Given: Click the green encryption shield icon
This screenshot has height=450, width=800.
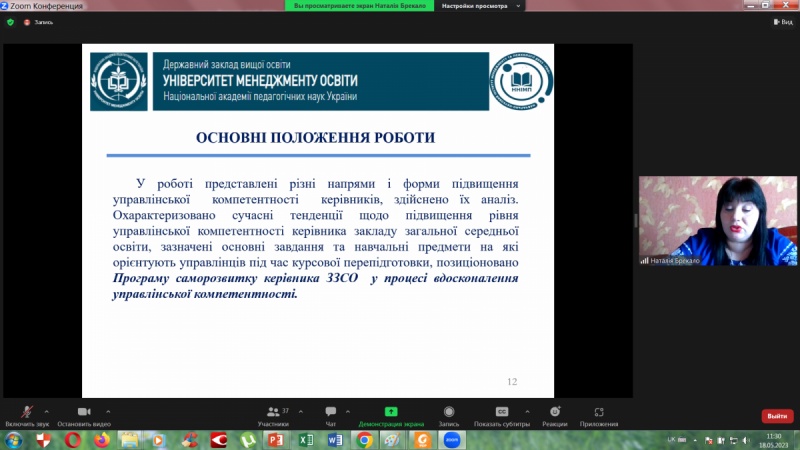Looking at the screenshot, I should tap(11, 21).
